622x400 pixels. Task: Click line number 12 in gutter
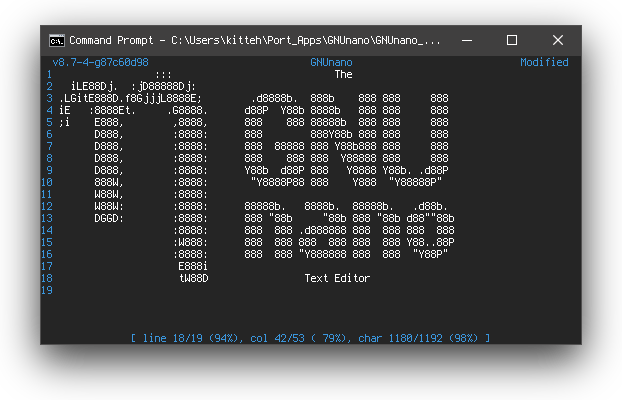[x=47, y=206]
